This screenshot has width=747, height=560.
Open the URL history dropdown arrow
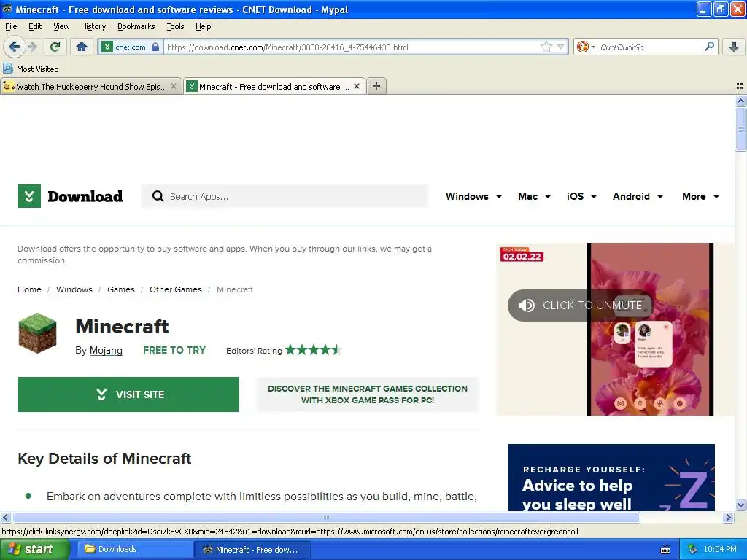click(x=561, y=47)
